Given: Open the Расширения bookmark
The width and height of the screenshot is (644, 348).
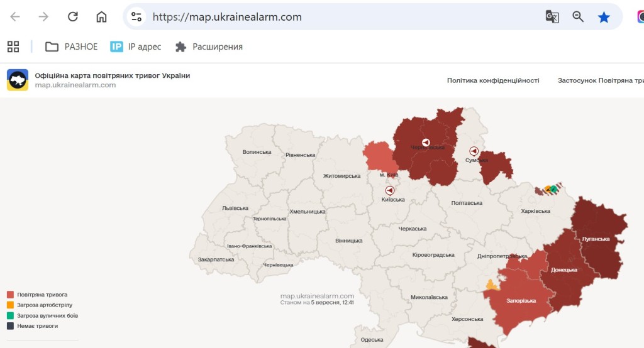Looking at the screenshot, I should tap(209, 46).
